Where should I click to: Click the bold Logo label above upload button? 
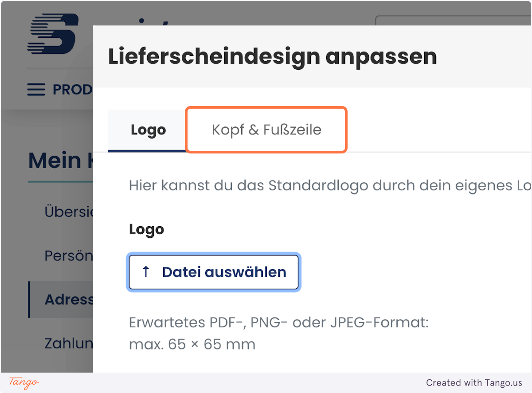(147, 230)
